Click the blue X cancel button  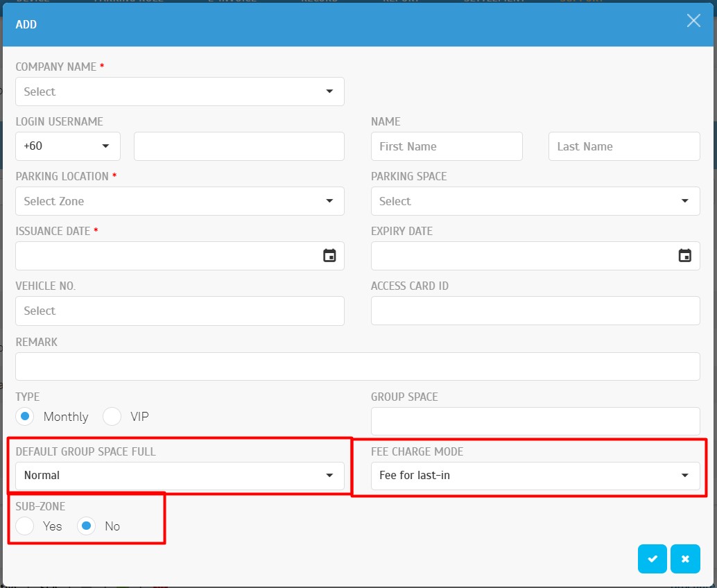coord(685,559)
